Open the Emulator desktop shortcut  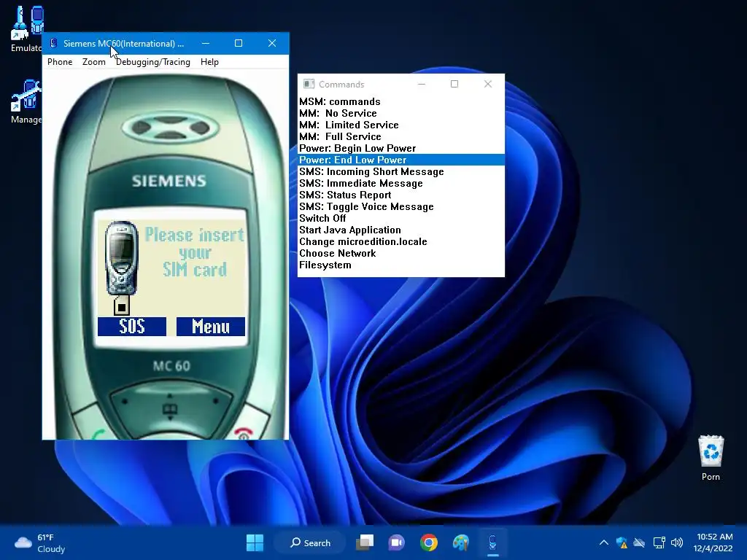coord(26,28)
